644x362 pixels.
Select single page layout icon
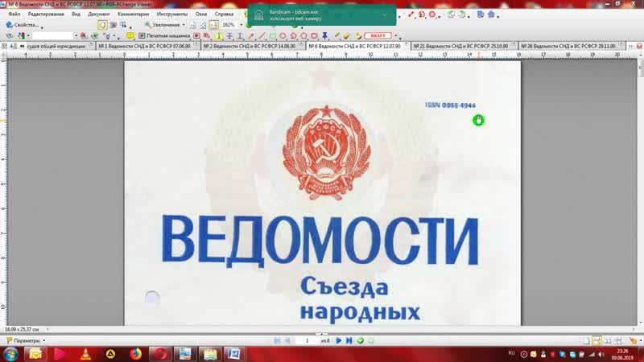587,340
